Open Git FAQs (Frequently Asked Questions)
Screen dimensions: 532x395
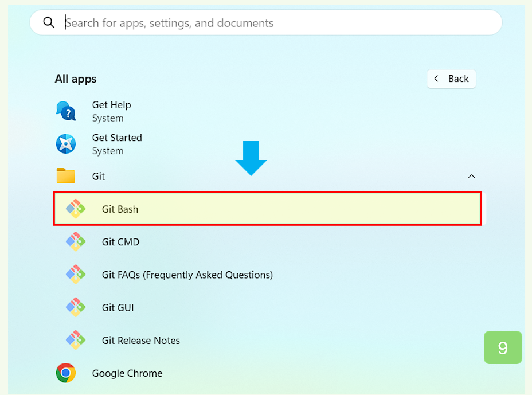pos(187,275)
